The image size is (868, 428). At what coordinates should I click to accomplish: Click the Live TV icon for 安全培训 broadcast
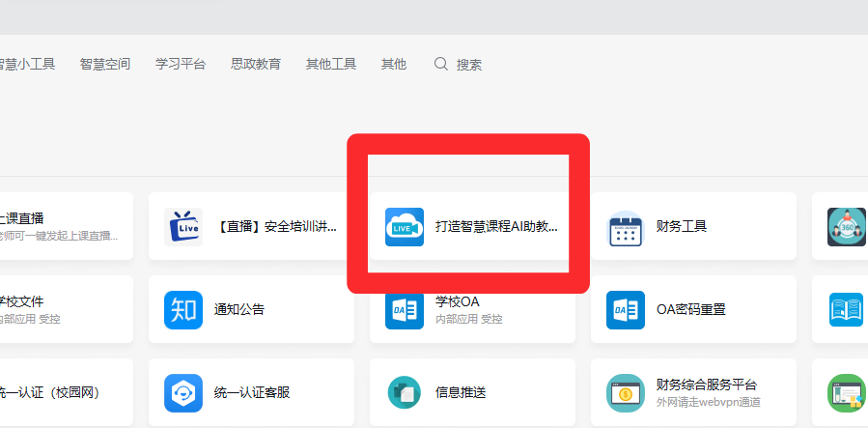click(182, 227)
